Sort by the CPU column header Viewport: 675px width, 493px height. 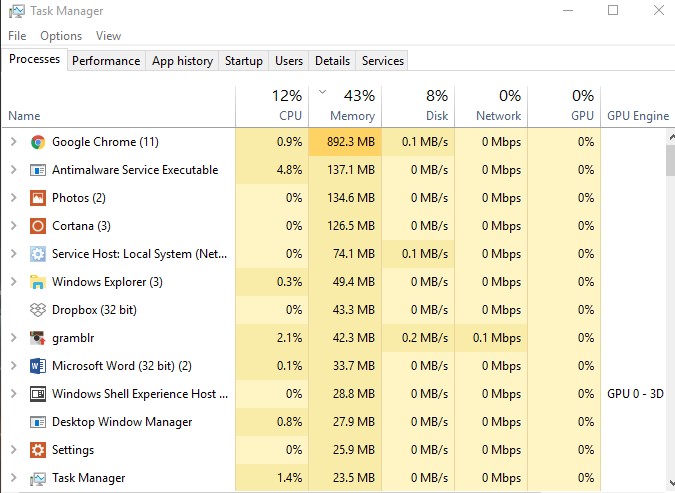[272, 107]
